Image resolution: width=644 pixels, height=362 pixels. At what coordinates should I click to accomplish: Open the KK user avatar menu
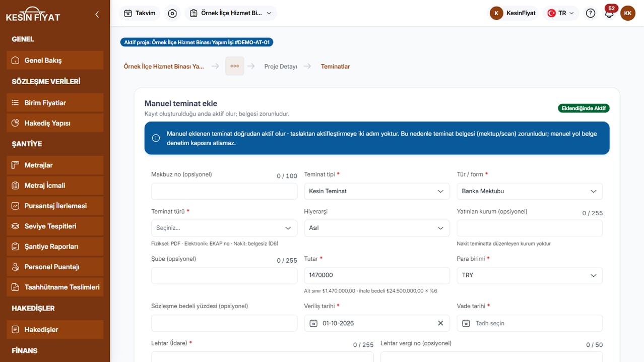[x=628, y=13]
